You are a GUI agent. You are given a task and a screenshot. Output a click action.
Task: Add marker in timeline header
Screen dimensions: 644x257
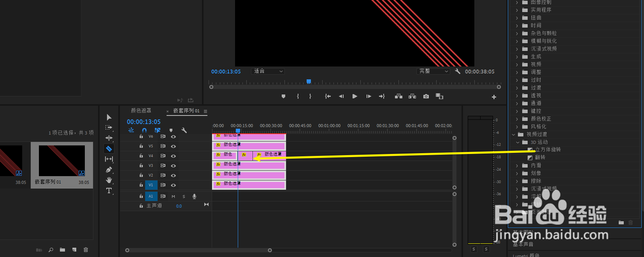(x=171, y=130)
